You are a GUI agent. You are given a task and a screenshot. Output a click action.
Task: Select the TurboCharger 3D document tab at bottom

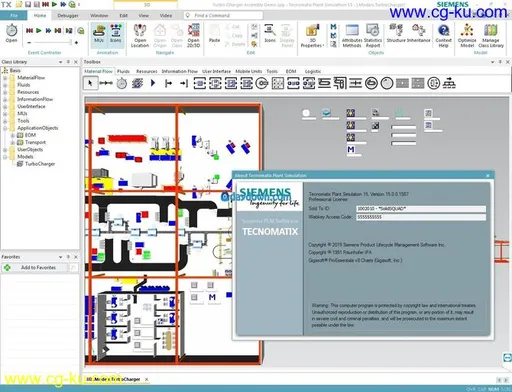pyautogui.click(x=113, y=379)
